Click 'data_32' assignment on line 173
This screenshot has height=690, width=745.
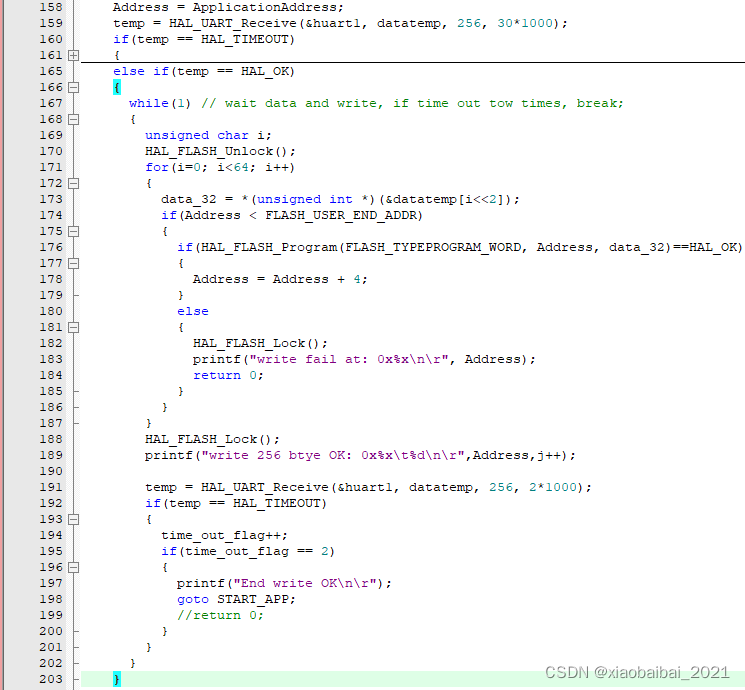[340, 200]
